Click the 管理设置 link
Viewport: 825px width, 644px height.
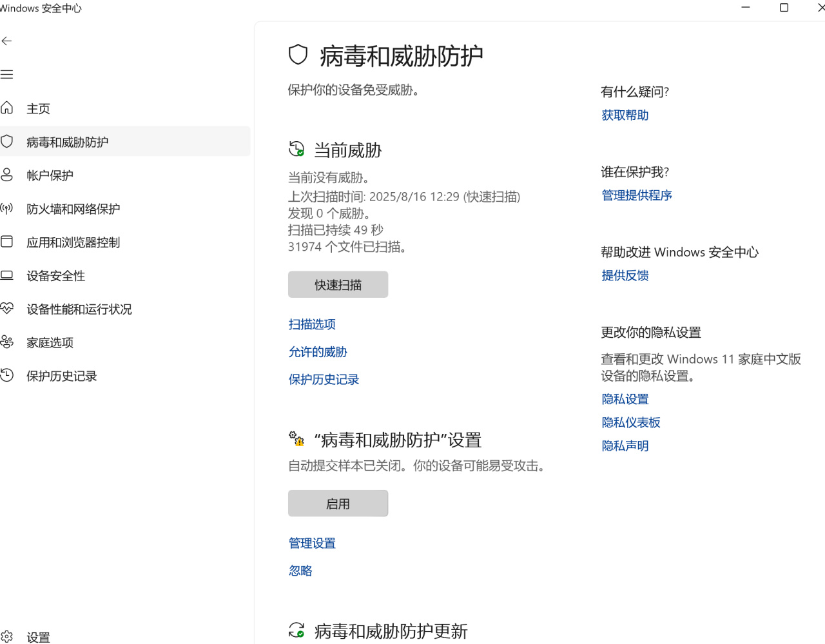312,543
